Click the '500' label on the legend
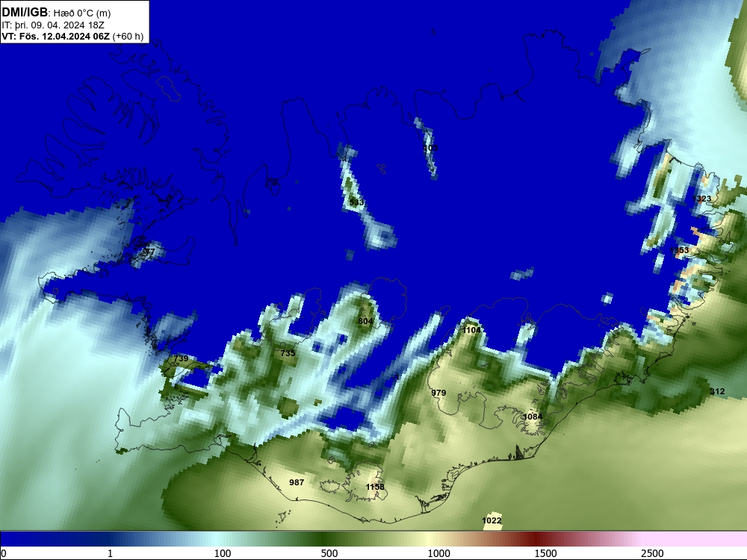This screenshot has width=747, height=560. coord(329,553)
